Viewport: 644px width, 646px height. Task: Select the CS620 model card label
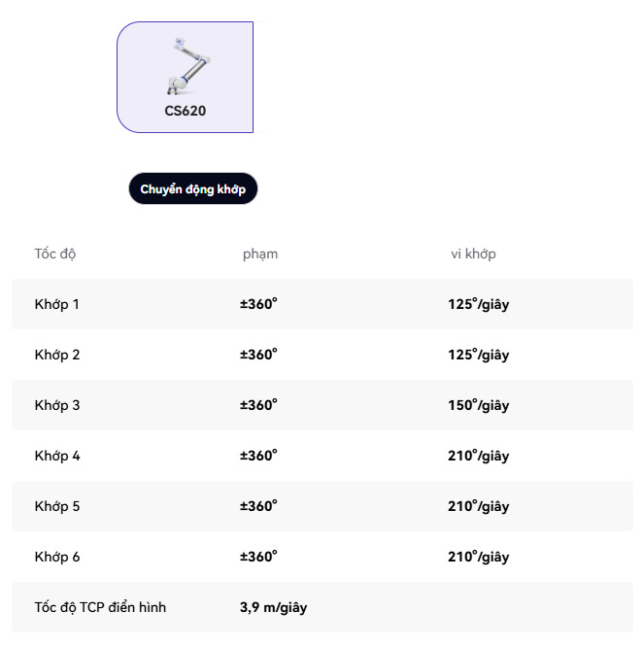click(x=185, y=111)
